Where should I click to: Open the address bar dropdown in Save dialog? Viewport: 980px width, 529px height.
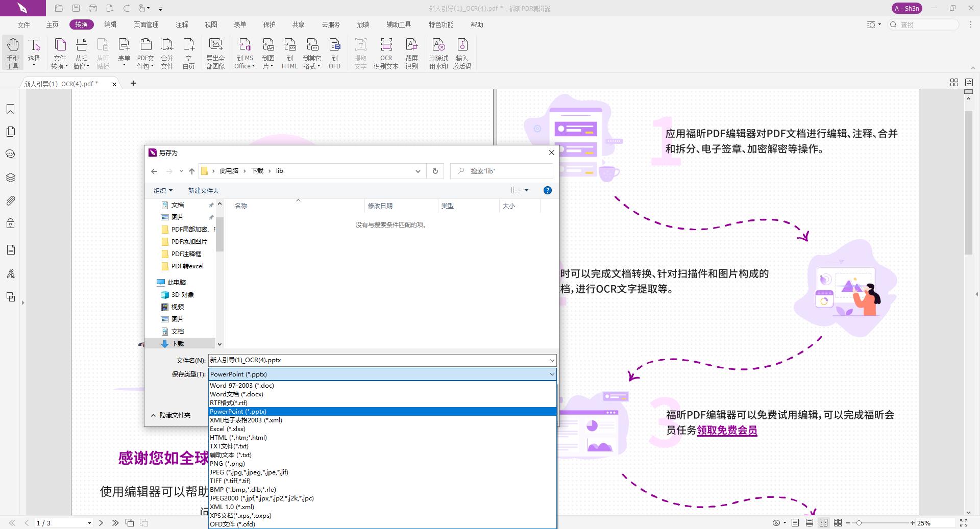click(418, 171)
